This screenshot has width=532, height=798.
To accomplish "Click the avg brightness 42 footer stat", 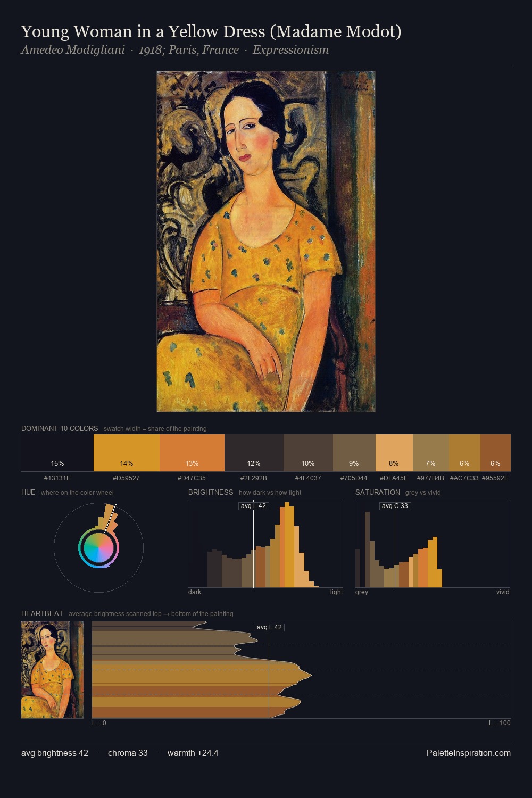I will click(x=55, y=753).
